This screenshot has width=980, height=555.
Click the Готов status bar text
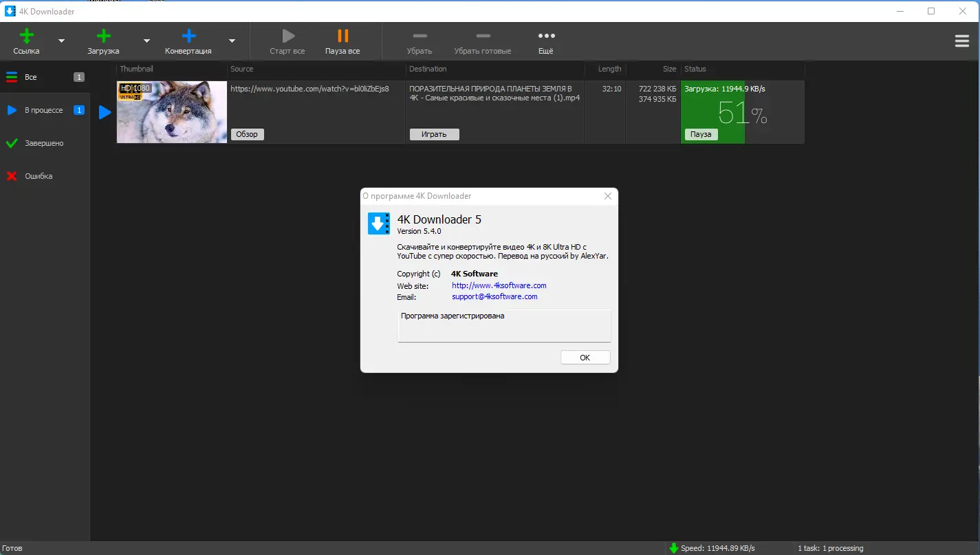[x=12, y=548]
